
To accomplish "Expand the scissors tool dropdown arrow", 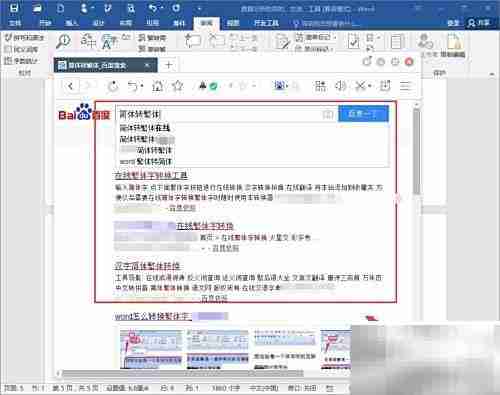I will click(370, 86).
